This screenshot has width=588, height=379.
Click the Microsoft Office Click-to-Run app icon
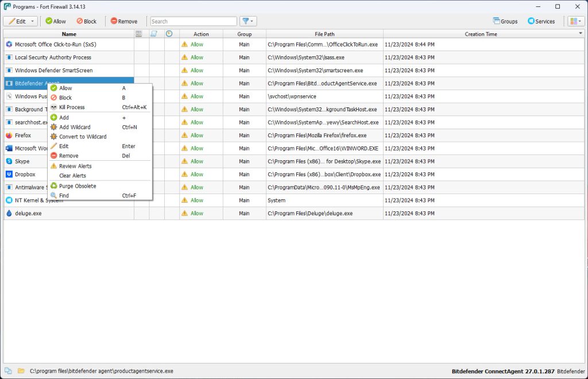(x=9, y=44)
